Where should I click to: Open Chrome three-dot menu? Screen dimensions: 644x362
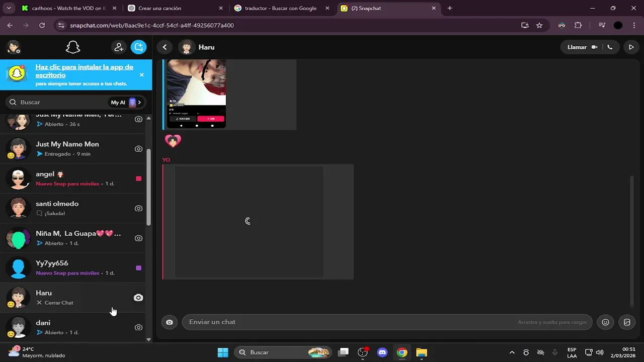(634, 25)
